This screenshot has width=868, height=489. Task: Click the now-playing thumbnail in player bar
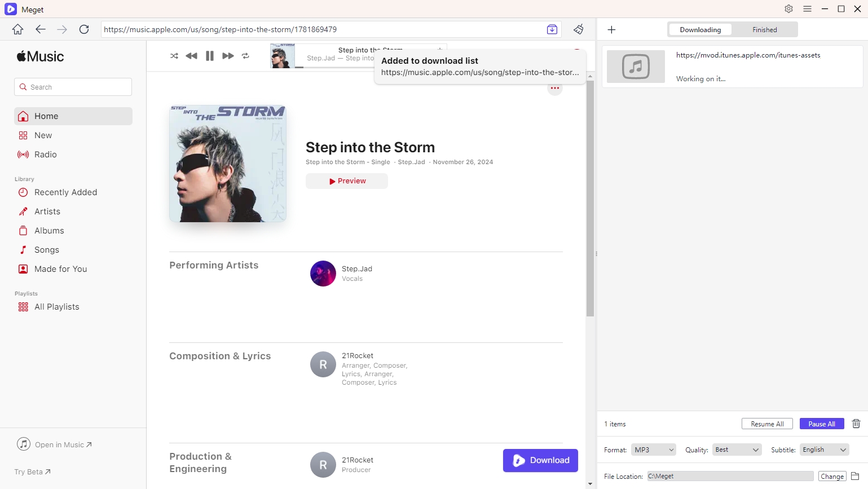tap(283, 56)
